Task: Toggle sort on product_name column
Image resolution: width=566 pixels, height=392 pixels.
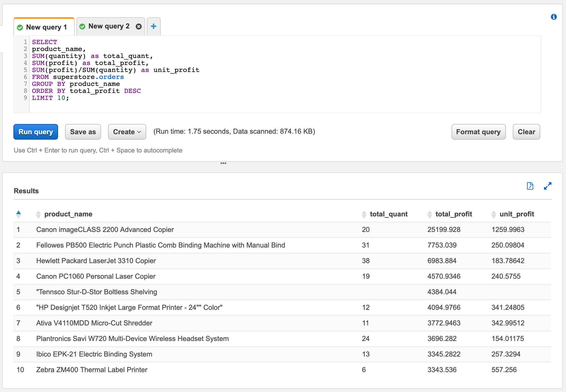Action: point(38,214)
